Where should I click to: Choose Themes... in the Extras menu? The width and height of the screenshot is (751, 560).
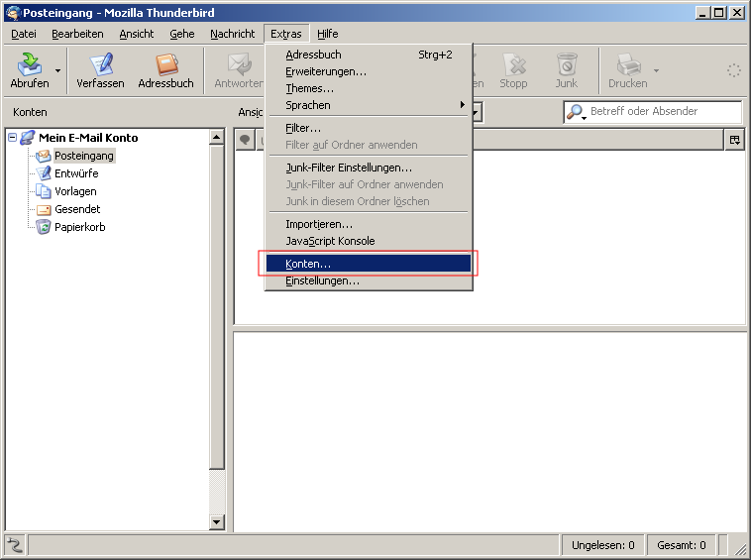click(369, 88)
